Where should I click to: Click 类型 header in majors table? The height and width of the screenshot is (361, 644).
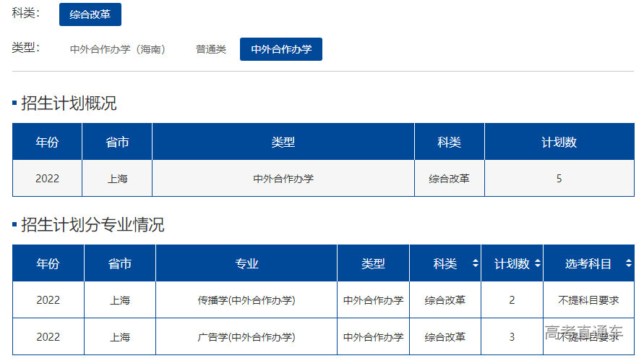click(x=374, y=263)
